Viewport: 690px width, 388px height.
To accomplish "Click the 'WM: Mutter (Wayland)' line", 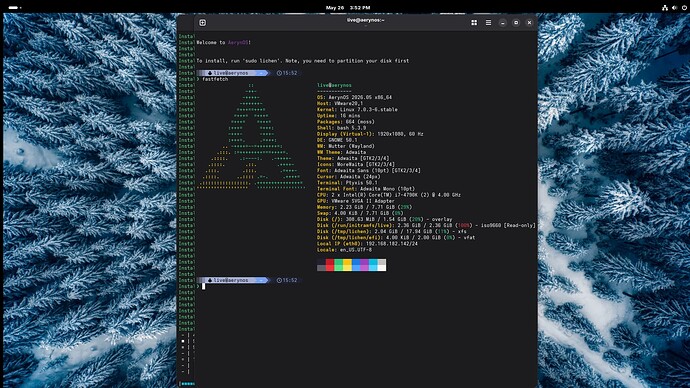I will [x=346, y=146].
